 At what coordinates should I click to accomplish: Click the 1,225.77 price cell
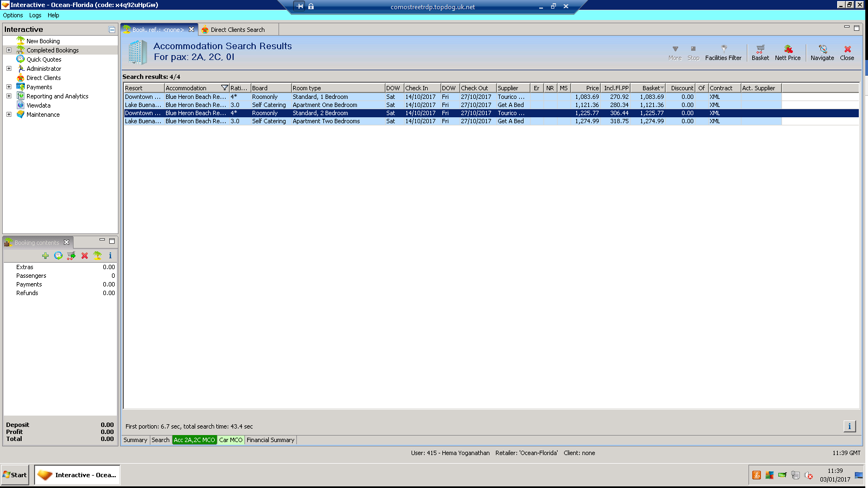point(586,113)
